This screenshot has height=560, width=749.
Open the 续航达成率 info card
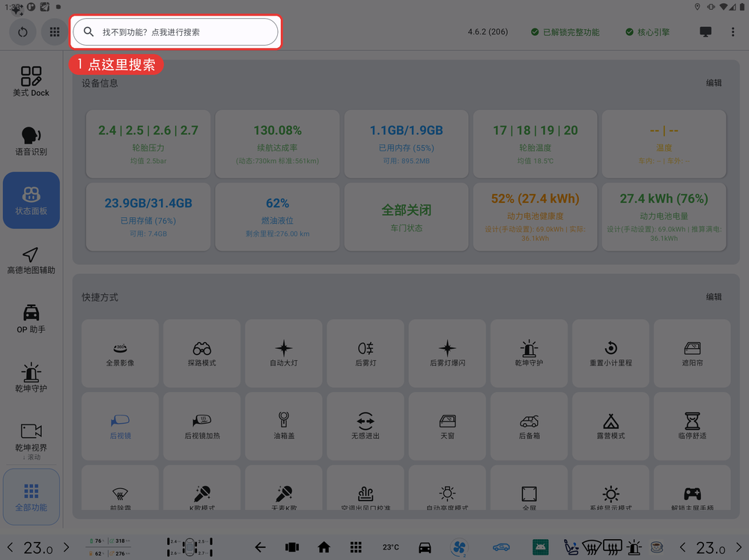(277, 144)
